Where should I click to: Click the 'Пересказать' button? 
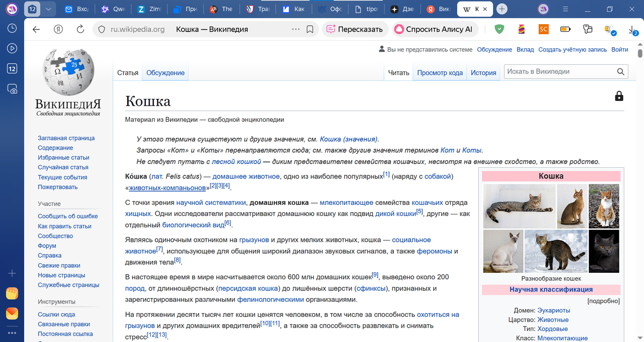coord(355,29)
